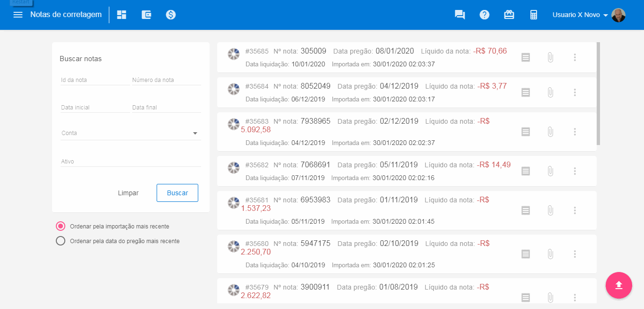This screenshot has height=309, width=644.
Task: Click the dollar sign icon in header
Action: click(171, 15)
